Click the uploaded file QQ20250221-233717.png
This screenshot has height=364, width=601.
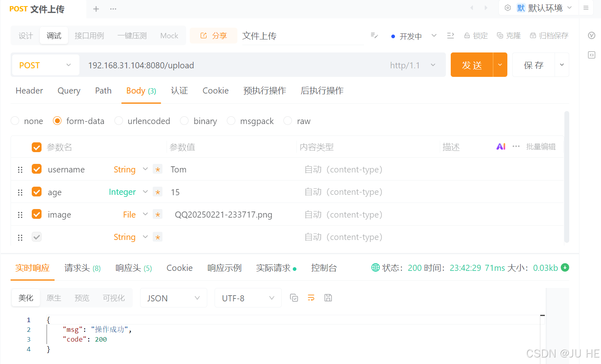pyautogui.click(x=224, y=215)
